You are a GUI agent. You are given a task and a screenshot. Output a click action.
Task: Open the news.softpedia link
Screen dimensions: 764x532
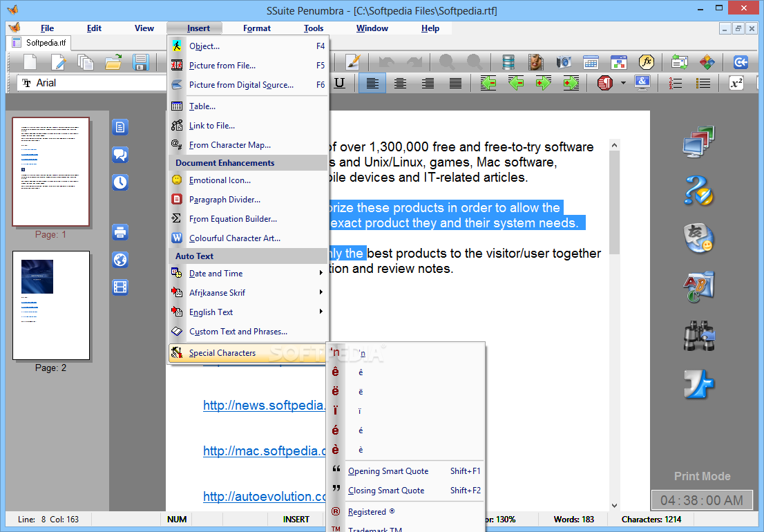(x=264, y=406)
